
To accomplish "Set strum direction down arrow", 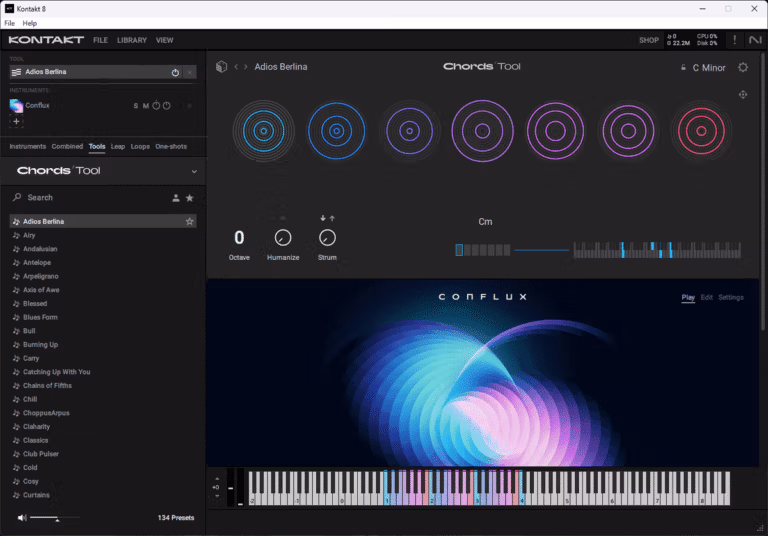I will click(x=323, y=218).
